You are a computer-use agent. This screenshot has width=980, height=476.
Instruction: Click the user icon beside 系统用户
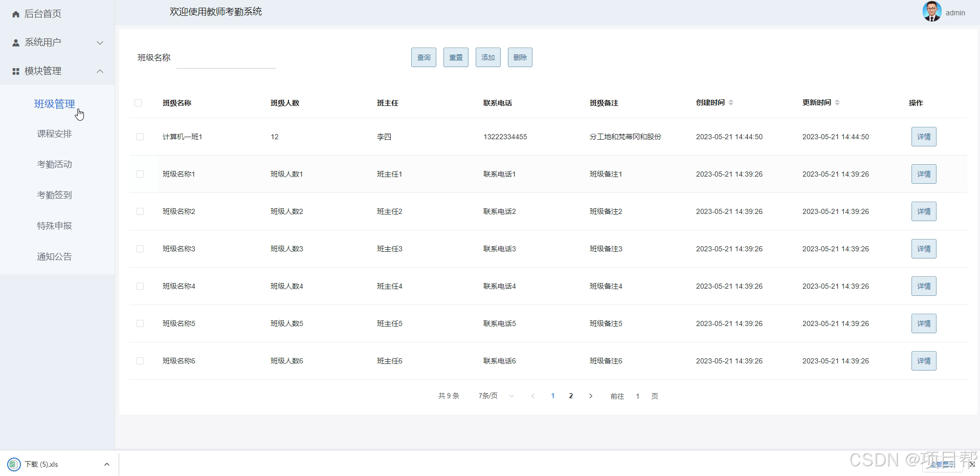click(16, 42)
